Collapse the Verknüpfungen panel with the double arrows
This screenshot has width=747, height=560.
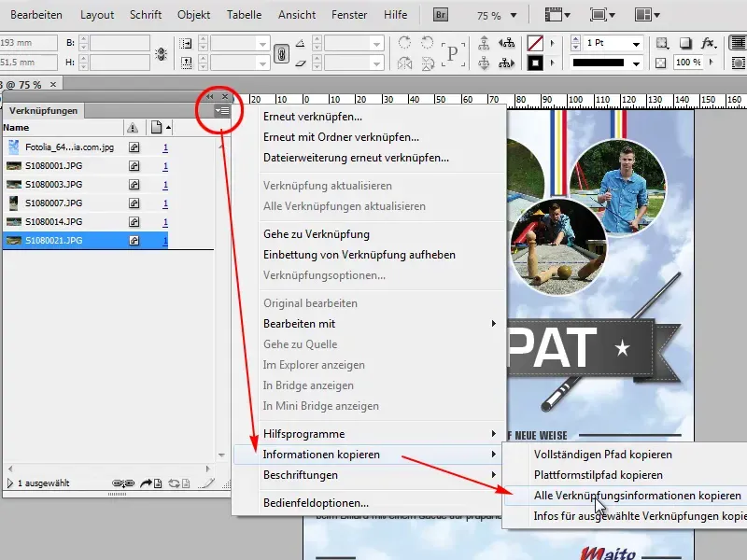point(210,96)
